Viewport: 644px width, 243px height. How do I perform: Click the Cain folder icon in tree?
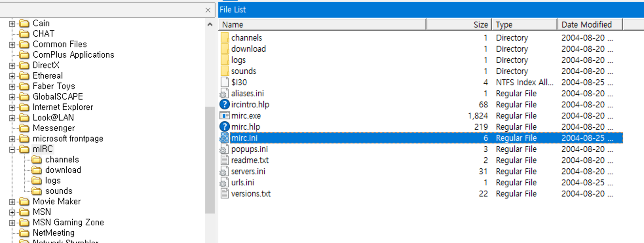tap(24, 23)
